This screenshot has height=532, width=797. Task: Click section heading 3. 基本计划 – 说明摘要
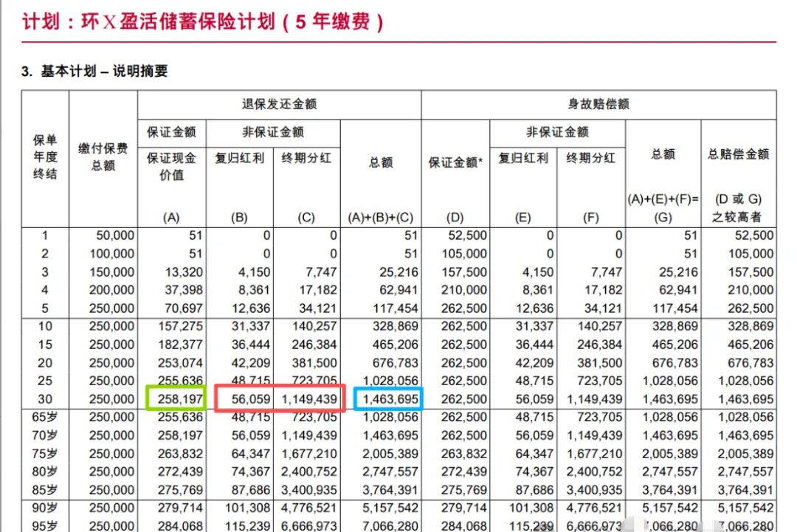94,72
